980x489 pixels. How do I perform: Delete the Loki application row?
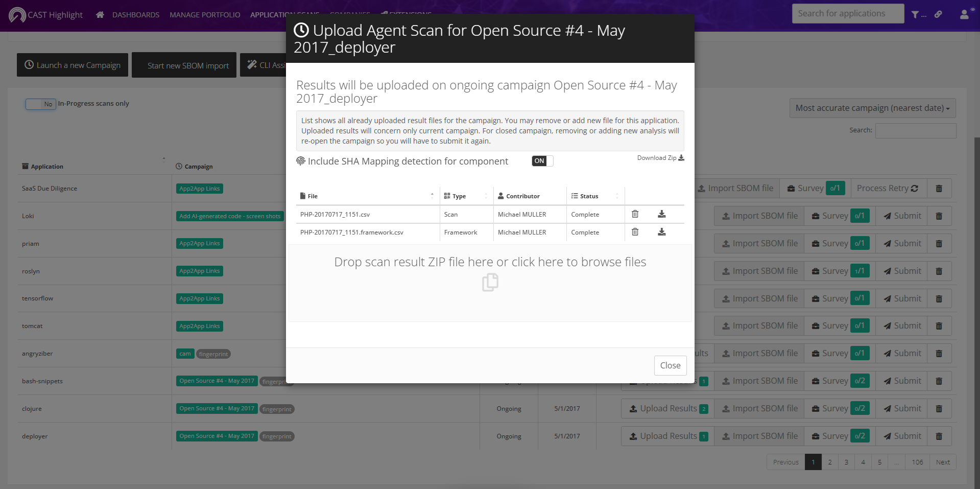(939, 216)
